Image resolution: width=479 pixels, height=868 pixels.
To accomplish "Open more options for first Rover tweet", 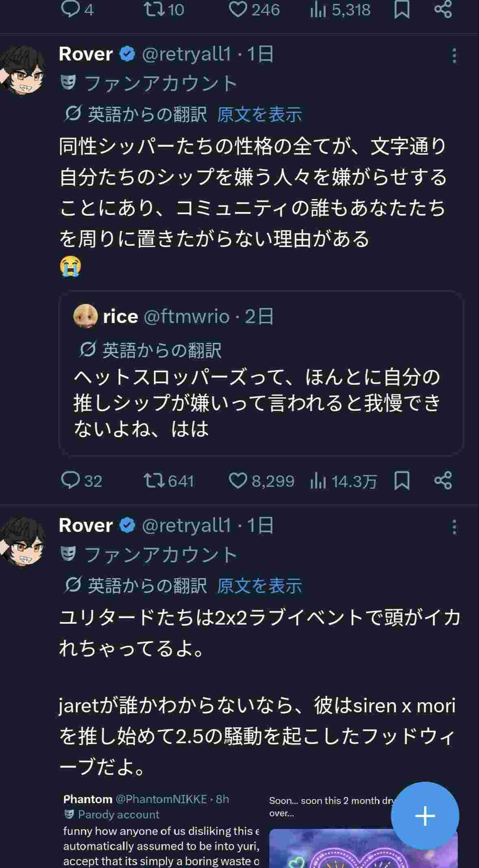I will click(454, 56).
